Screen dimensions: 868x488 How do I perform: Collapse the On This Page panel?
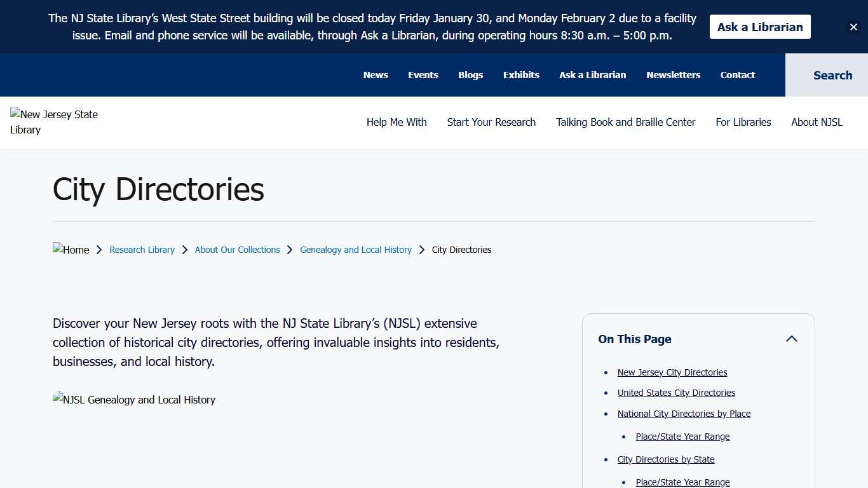click(792, 339)
